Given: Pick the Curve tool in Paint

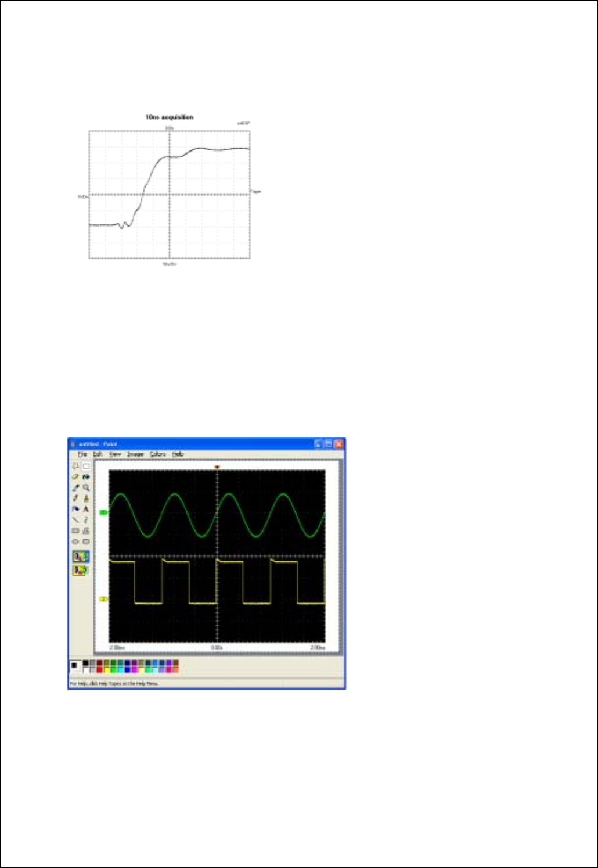Looking at the screenshot, I should coord(86,520).
